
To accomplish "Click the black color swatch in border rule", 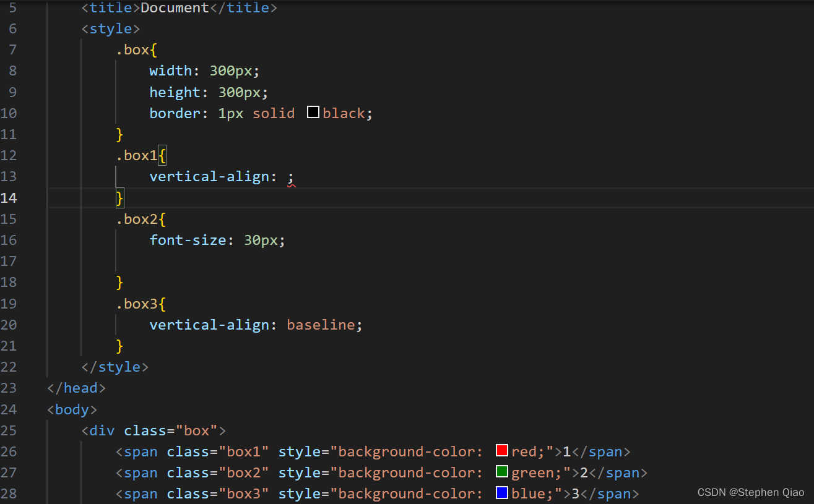I will [313, 113].
